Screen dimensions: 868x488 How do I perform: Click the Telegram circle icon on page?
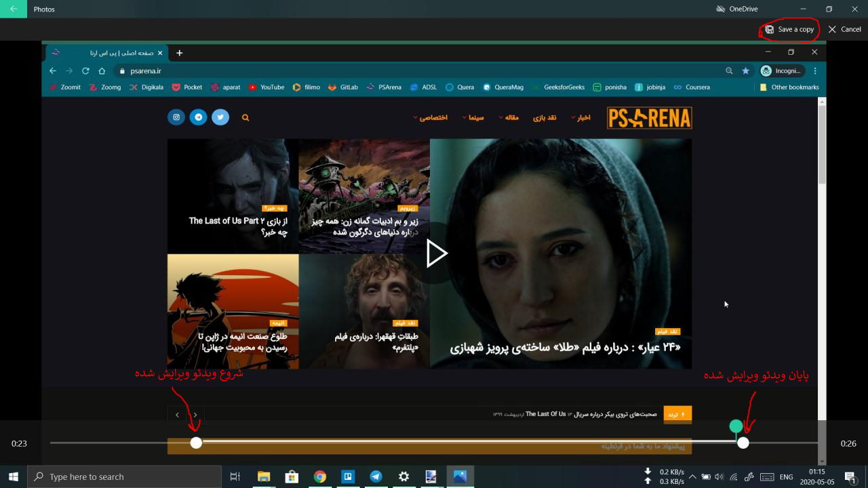point(198,117)
